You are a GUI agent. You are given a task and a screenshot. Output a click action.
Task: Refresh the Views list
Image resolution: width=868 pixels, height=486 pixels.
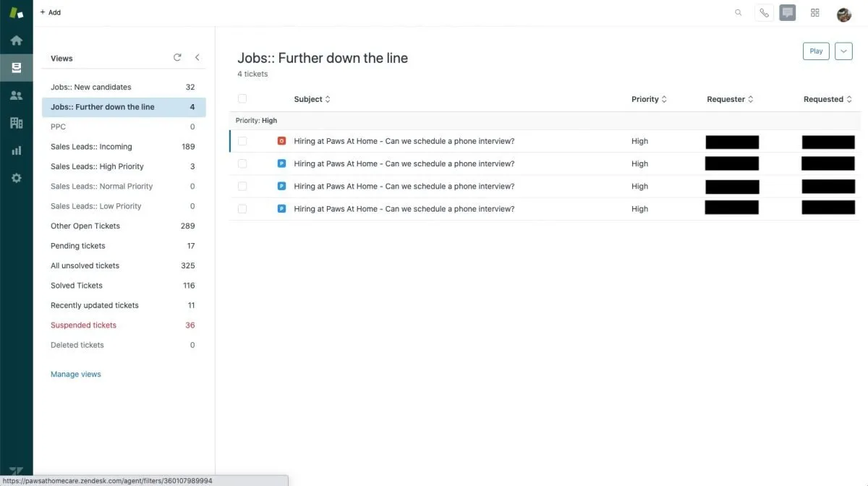tap(176, 56)
